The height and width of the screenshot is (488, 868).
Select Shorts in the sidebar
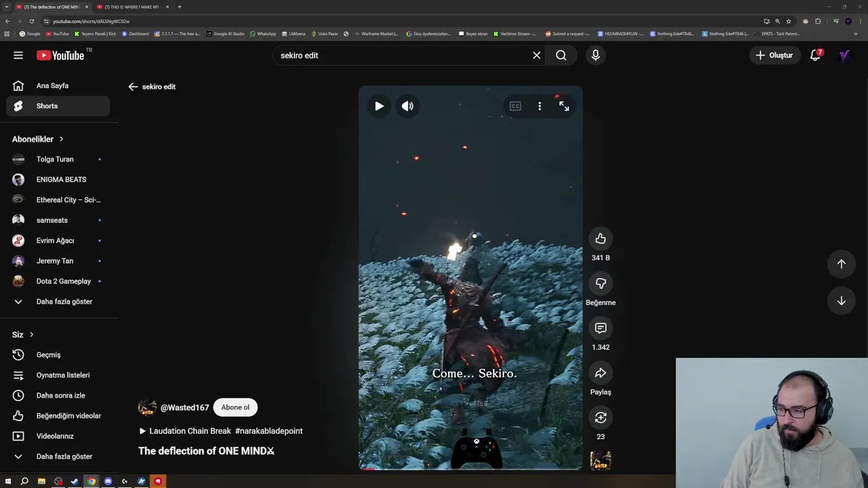click(58, 106)
